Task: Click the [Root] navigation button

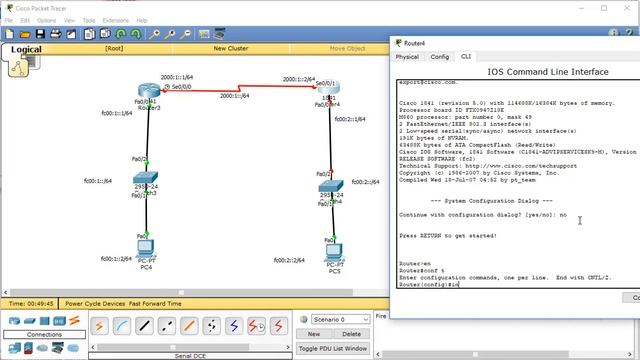Action: tap(114, 48)
